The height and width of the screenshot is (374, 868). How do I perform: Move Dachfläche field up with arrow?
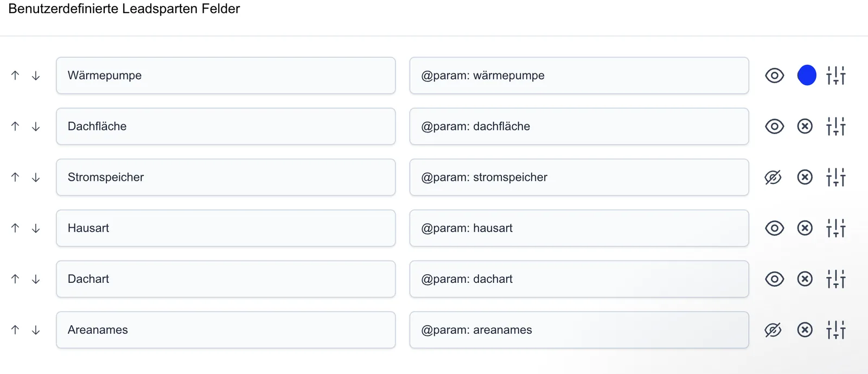pos(15,126)
